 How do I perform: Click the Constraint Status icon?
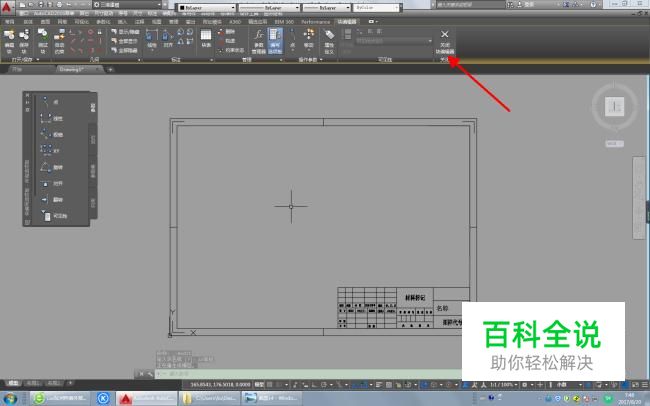click(231, 50)
